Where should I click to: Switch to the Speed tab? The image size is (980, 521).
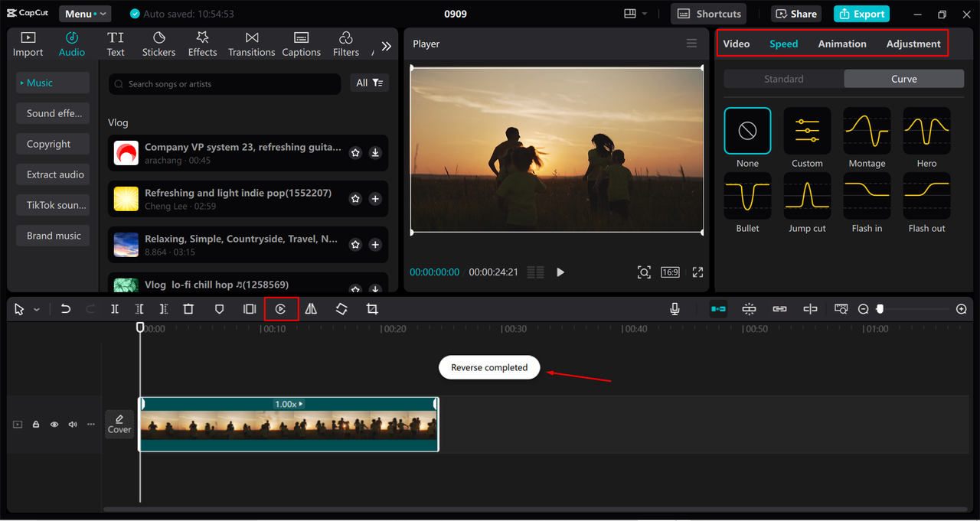(x=783, y=44)
